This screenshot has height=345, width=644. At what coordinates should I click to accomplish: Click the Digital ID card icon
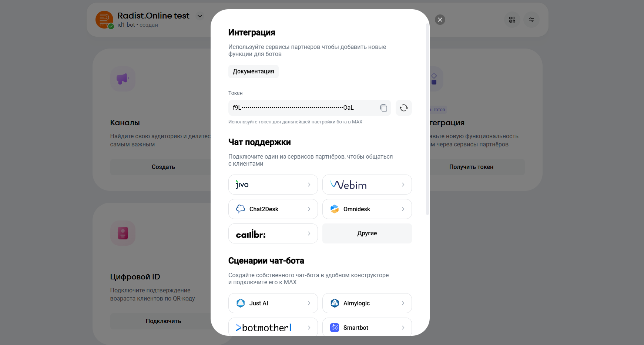[123, 233]
